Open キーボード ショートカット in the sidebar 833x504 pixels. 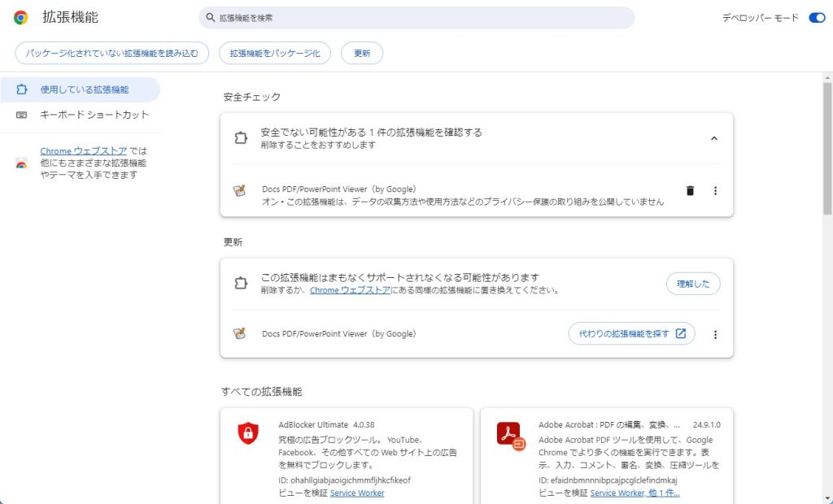point(94,115)
